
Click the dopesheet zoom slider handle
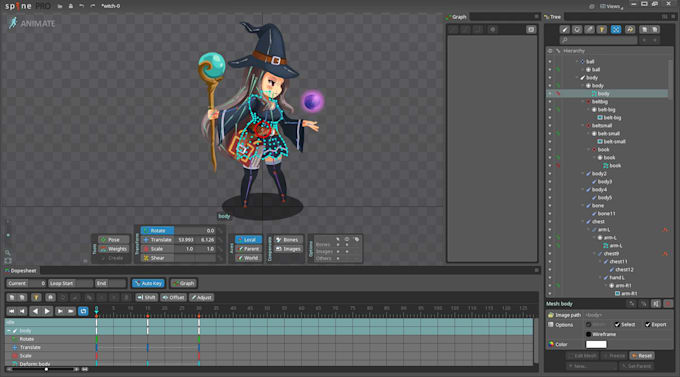pyautogui.click(x=46, y=369)
